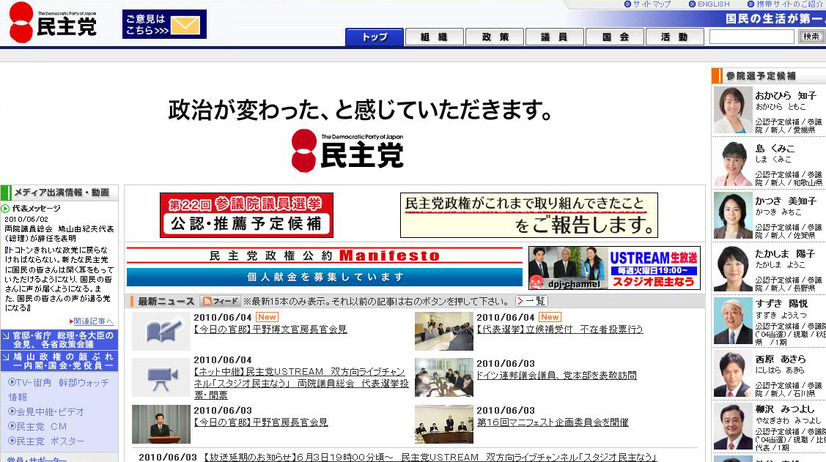
Task: Click the 民主党 logo in the header
Action: point(53,23)
